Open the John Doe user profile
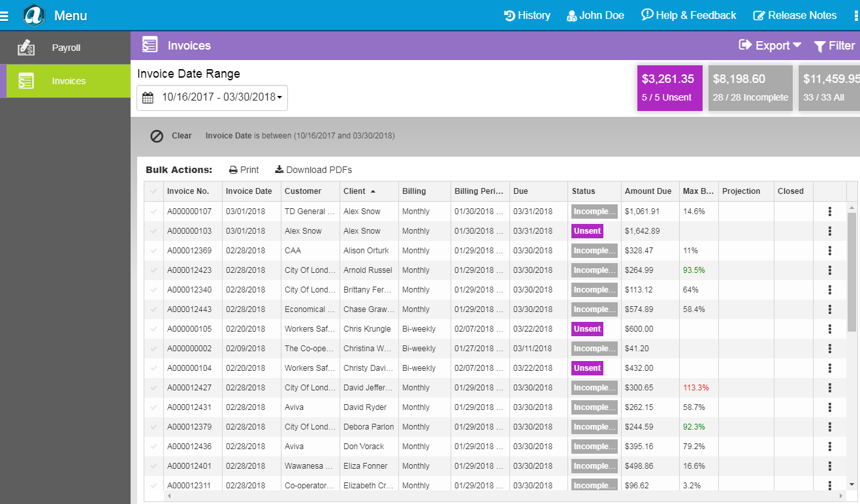Image resolution: width=860 pixels, height=504 pixels. [x=595, y=15]
